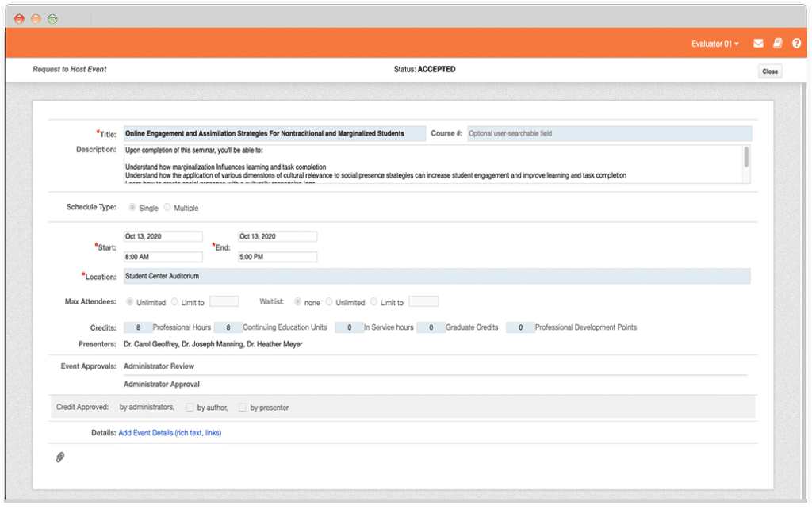This screenshot has width=812, height=513.
Task: Select Limit to for the Waitlist
Action: click(375, 301)
